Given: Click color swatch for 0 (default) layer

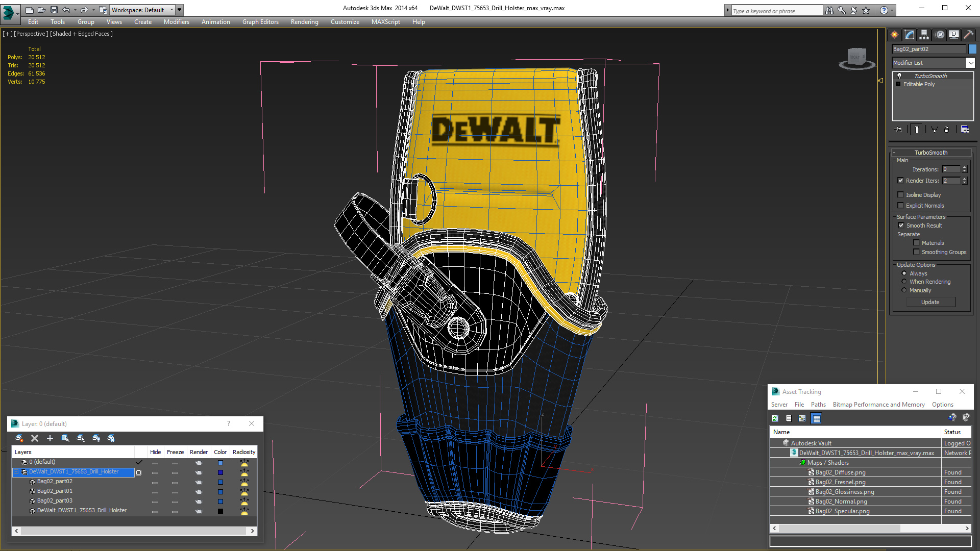Looking at the screenshot, I should coord(220,463).
